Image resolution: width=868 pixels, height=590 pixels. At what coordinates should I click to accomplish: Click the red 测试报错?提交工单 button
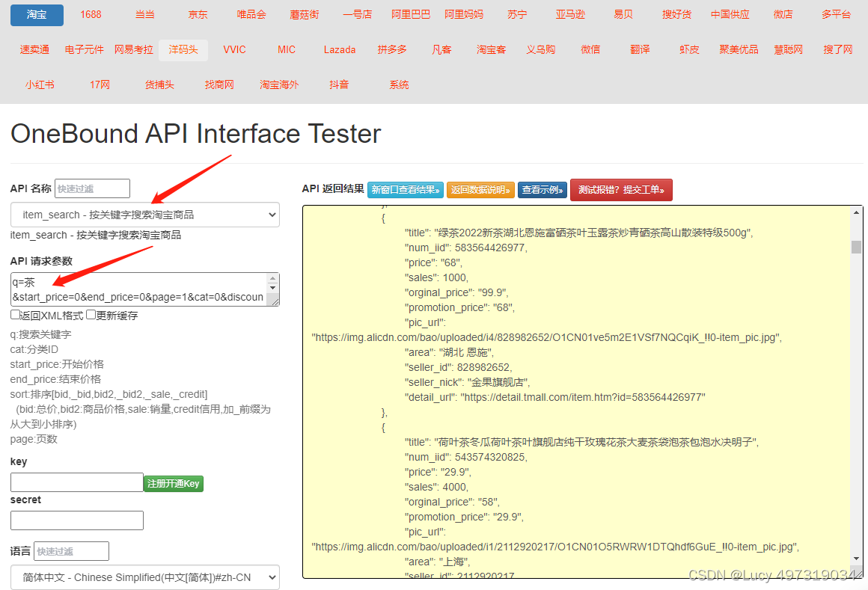click(621, 190)
